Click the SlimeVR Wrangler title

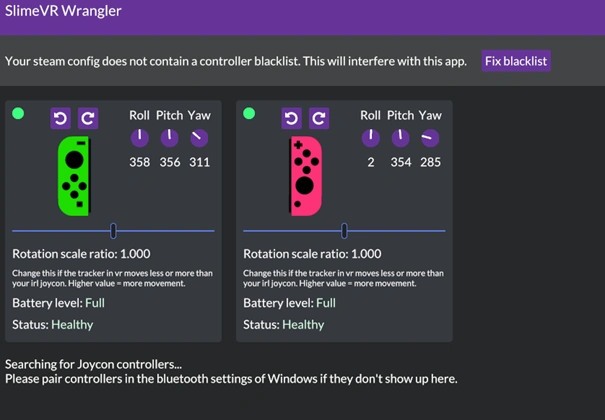pos(66,14)
